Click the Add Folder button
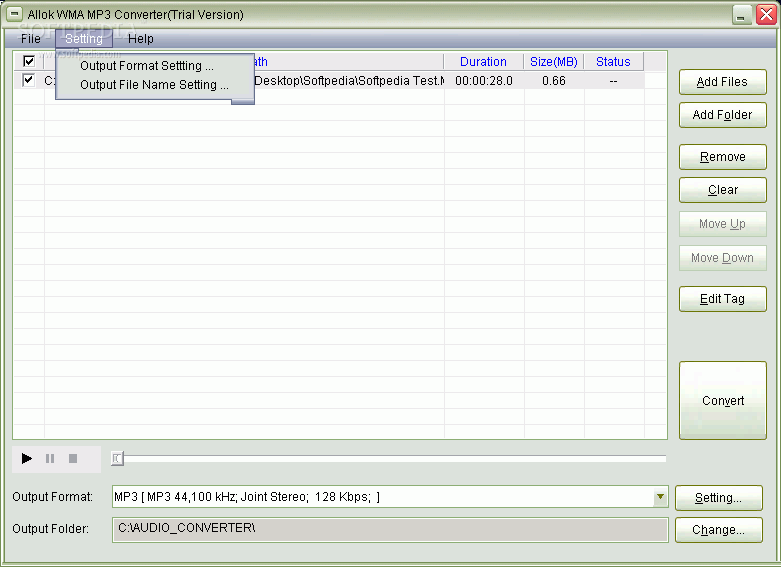781x567 pixels. coord(722,115)
